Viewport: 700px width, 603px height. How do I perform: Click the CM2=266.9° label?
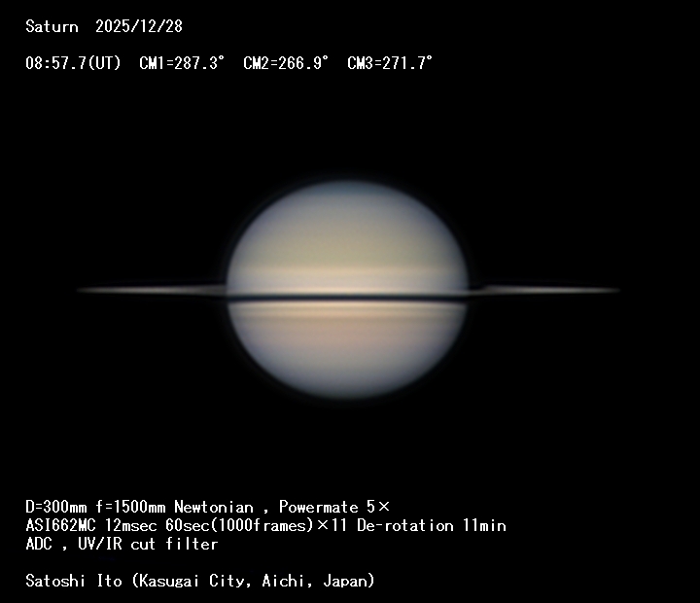(286, 63)
